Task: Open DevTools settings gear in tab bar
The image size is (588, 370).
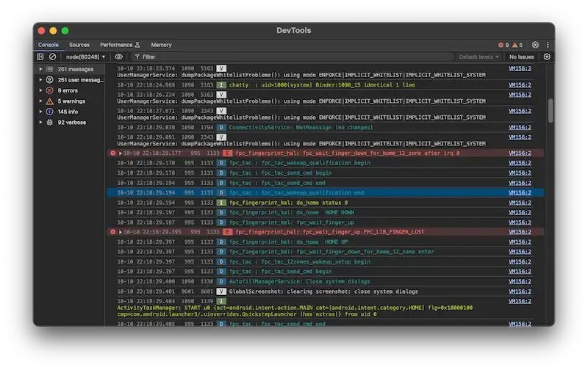Action: click(x=535, y=45)
